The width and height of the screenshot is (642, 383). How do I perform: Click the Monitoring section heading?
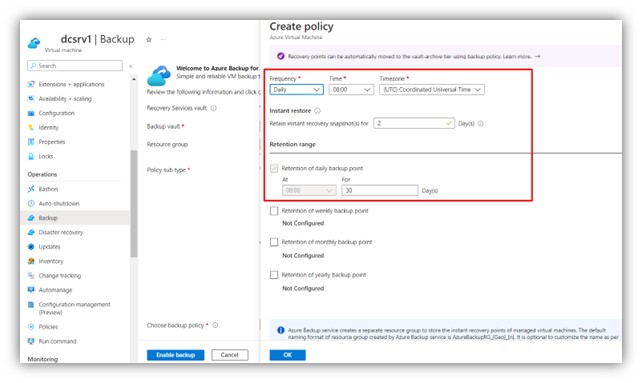(43, 359)
